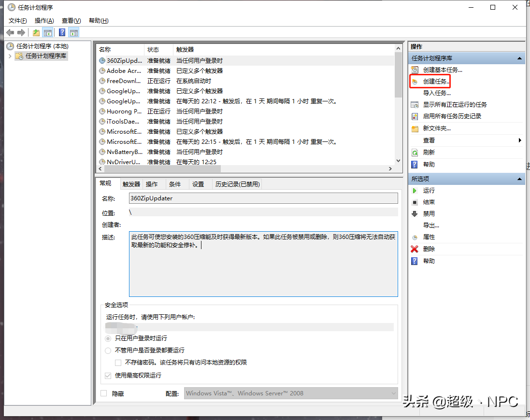Toggle the console tree pane toolbar icon
Screen dimensions: 530x420
click(48, 33)
